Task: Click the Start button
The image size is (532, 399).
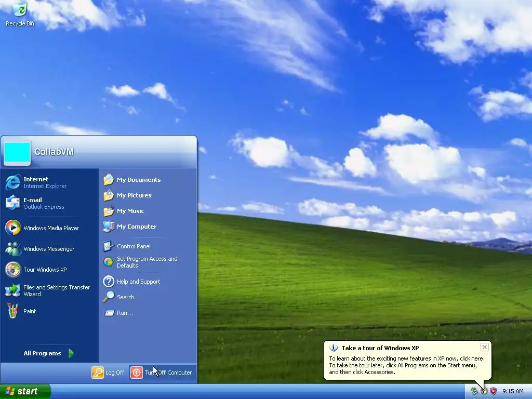Action: coord(25,391)
